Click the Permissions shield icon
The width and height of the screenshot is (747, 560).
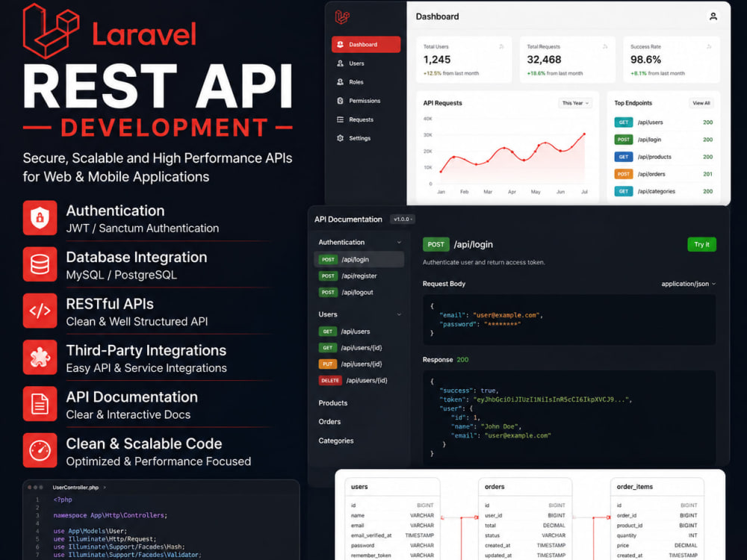point(340,101)
